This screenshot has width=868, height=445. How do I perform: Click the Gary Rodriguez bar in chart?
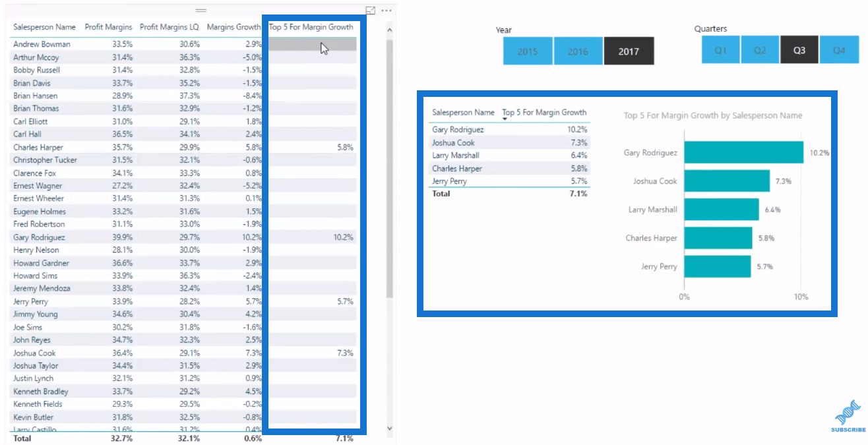743,152
